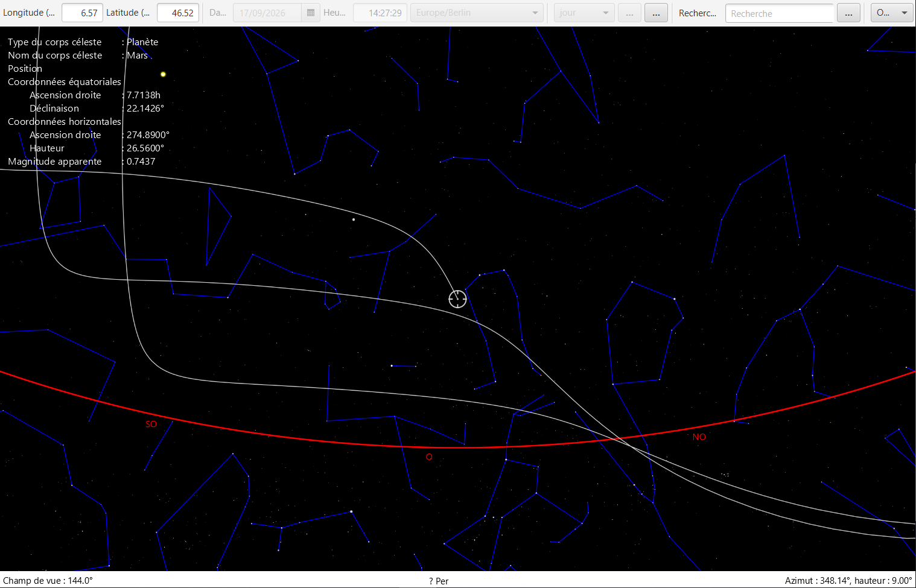Expand the Europe/Berlin timezone dropdown
The width and height of the screenshot is (916, 588).
476,13
